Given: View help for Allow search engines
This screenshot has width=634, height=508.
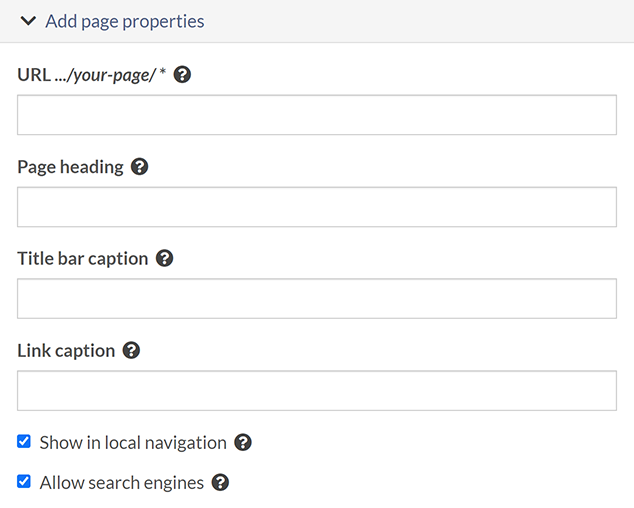Looking at the screenshot, I should pyautogui.click(x=220, y=483).
